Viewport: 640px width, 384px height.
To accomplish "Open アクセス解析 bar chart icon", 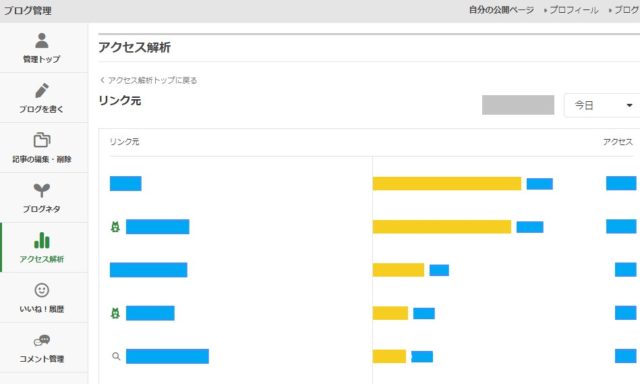I will [x=42, y=240].
